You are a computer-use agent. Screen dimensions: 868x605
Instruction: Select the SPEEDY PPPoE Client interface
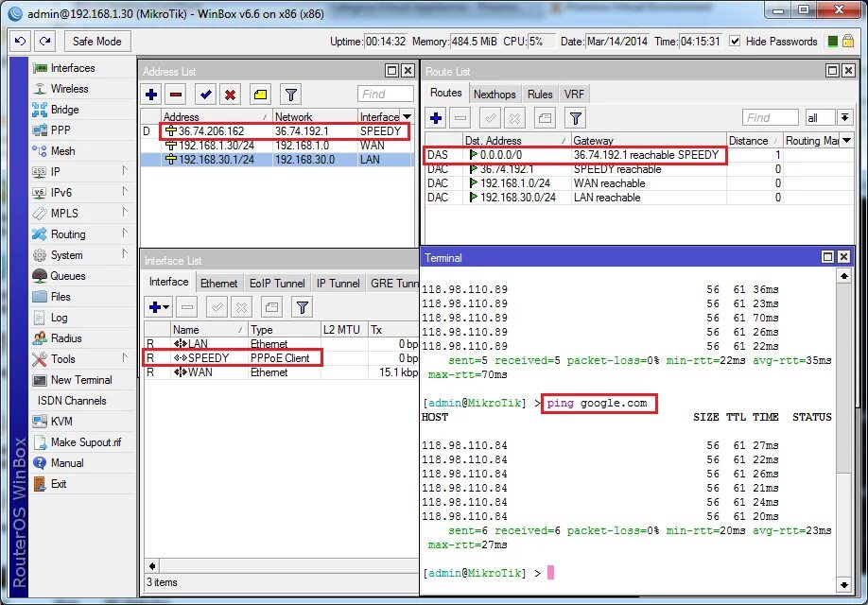(x=281, y=358)
